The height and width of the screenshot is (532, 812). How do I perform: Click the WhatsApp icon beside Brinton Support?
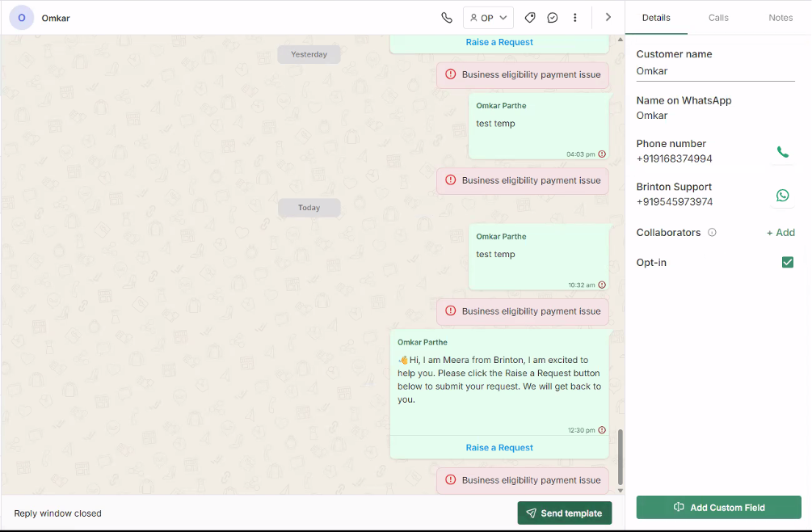point(782,195)
